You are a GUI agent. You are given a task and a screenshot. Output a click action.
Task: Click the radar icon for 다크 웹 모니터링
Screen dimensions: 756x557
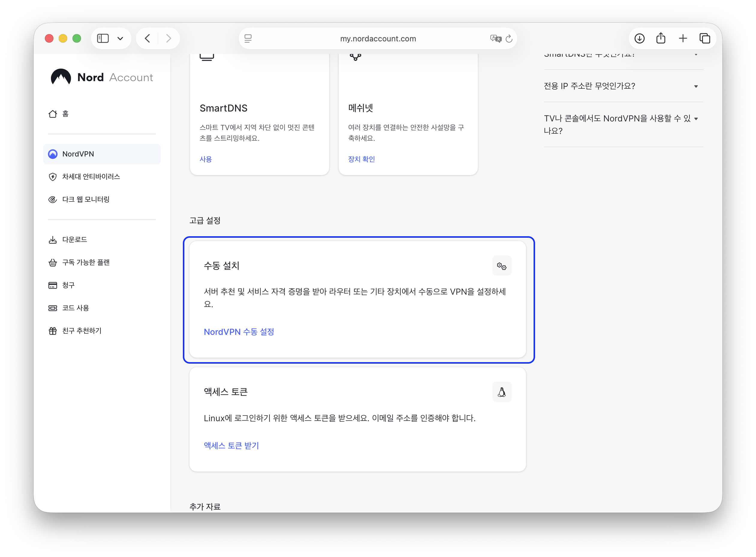point(52,200)
